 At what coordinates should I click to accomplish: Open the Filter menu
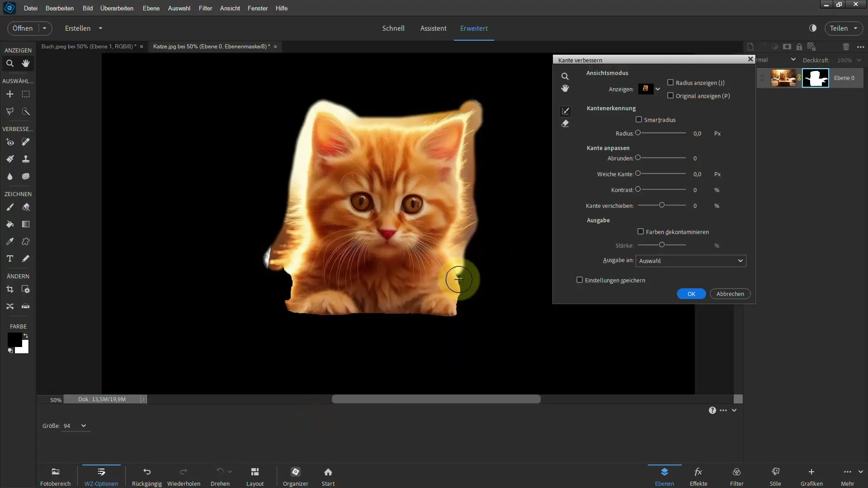[x=205, y=8]
